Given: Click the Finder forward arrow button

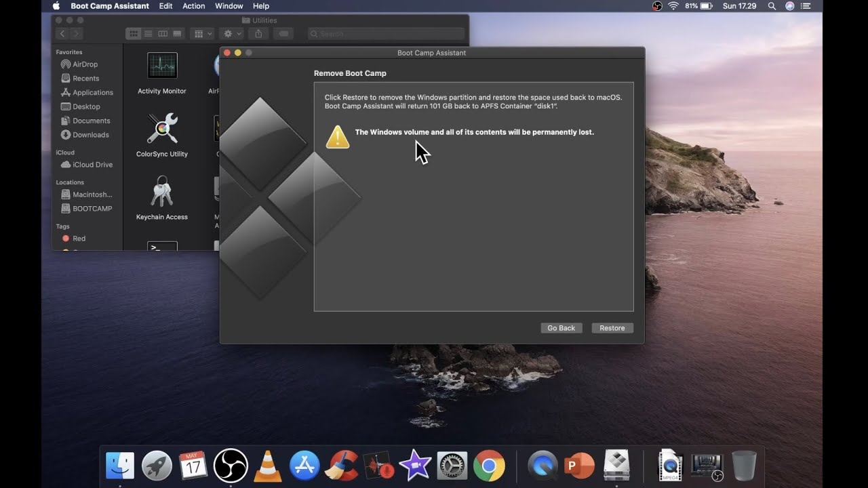Looking at the screenshot, I should coord(76,34).
